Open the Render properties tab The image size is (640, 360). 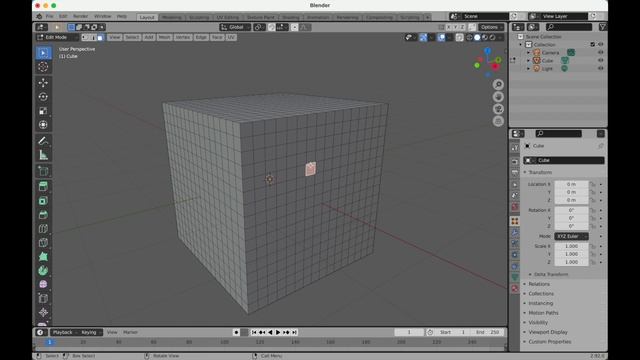pos(515,162)
